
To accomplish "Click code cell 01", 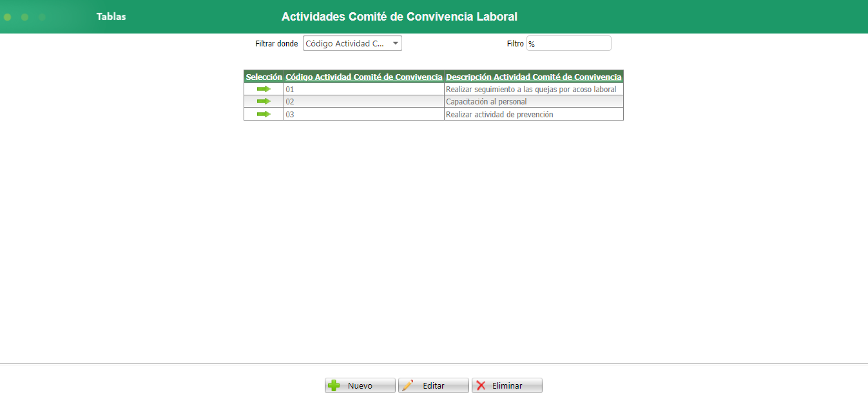I will (364, 89).
